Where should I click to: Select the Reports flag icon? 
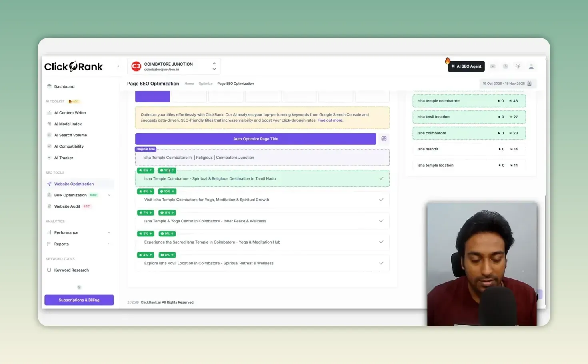point(49,244)
